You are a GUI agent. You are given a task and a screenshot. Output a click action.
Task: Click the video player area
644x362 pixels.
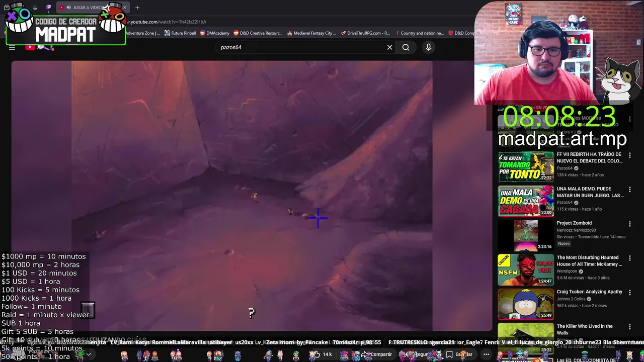(252, 196)
